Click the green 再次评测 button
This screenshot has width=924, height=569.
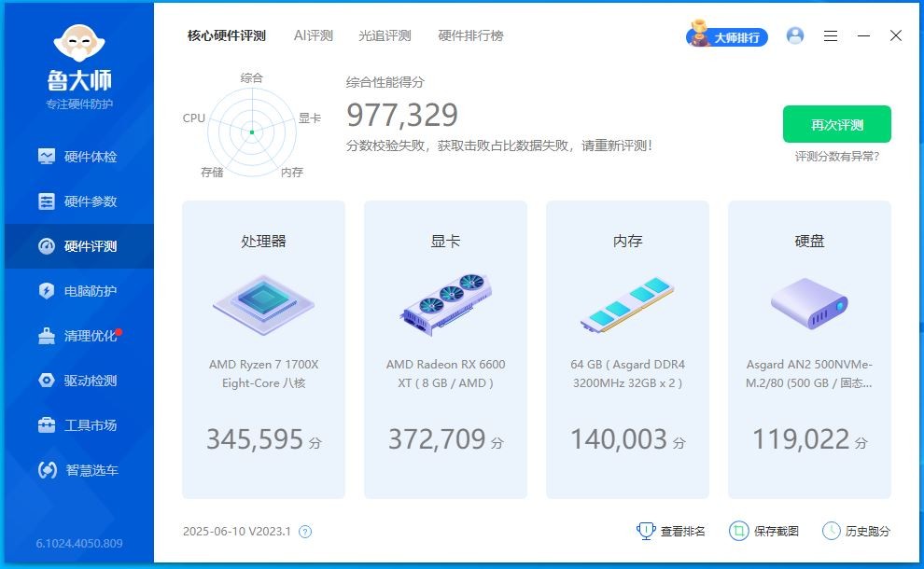(x=837, y=124)
